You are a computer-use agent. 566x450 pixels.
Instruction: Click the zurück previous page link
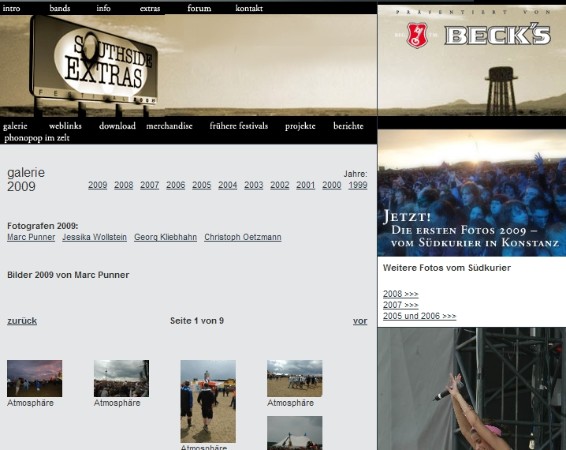pos(22,321)
